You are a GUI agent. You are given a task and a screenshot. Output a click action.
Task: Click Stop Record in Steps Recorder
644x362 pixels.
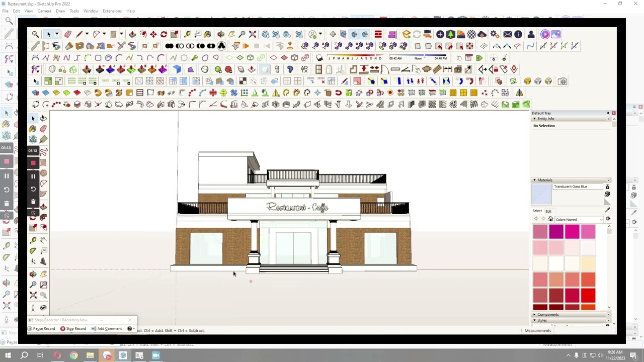73,328
